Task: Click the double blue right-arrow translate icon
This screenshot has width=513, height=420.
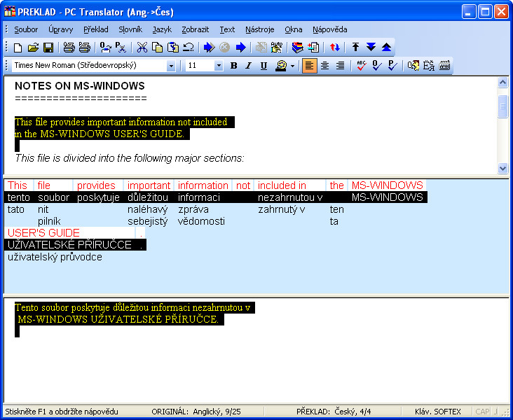Action: pos(209,48)
